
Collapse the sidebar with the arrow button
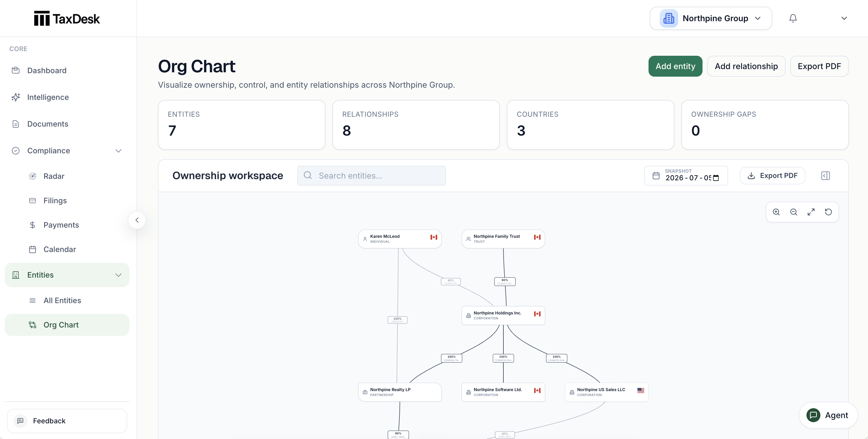coord(137,220)
